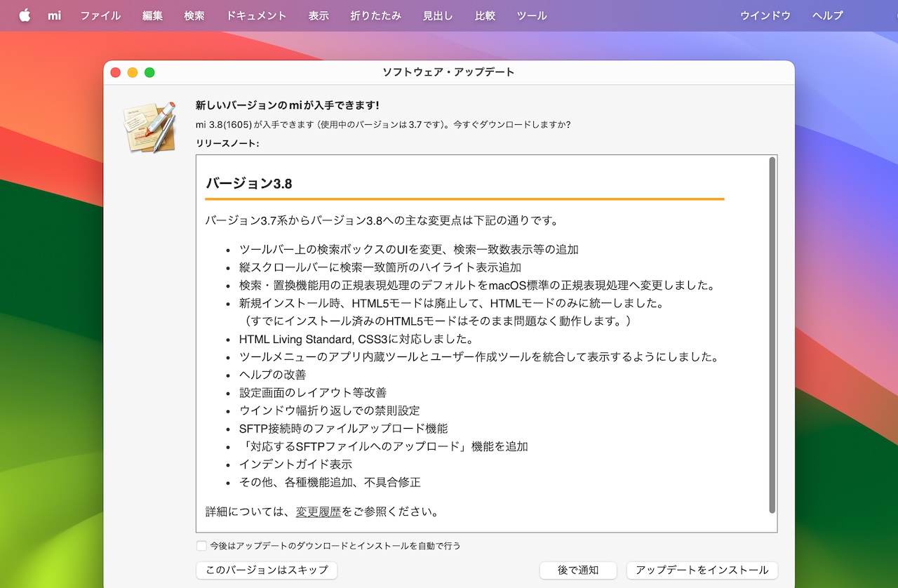
Task: Click the リリースノート: label
Action: 227,143
